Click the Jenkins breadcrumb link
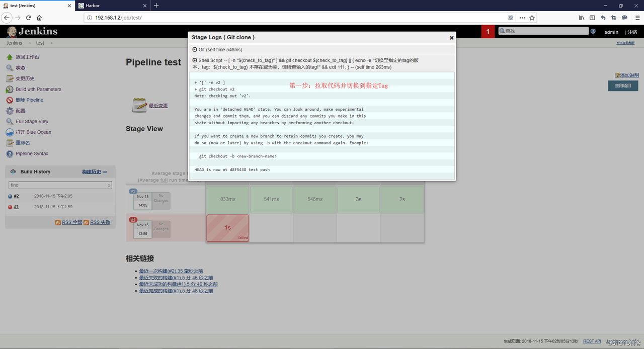This screenshot has width=644, height=349. 14,43
